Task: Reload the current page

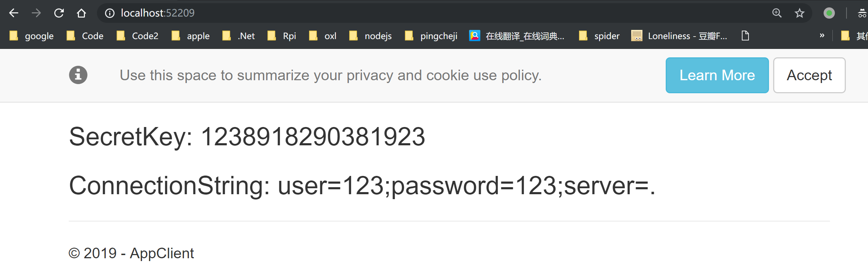Action: coord(59,13)
